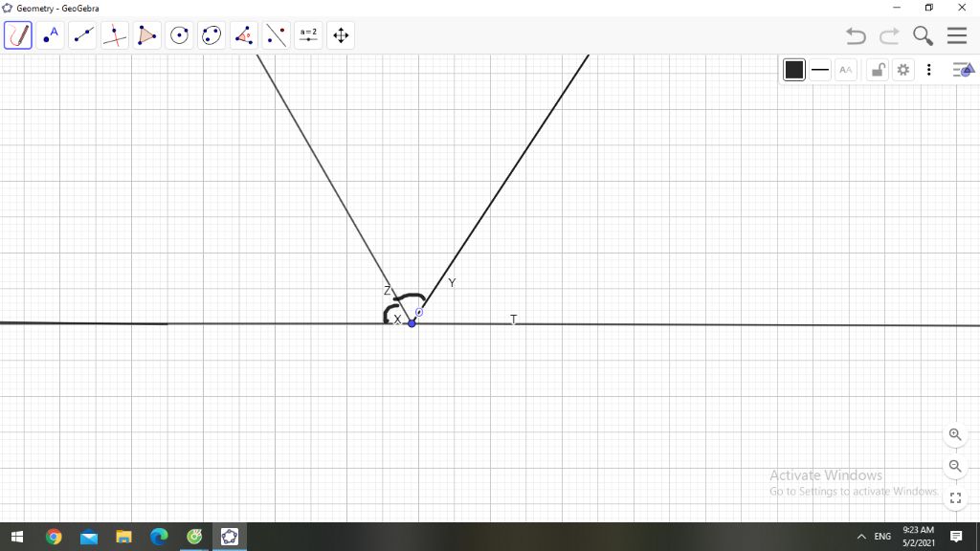Viewport: 980px width, 551px height.
Task: Select the Line tool
Action: [x=82, y=35]
